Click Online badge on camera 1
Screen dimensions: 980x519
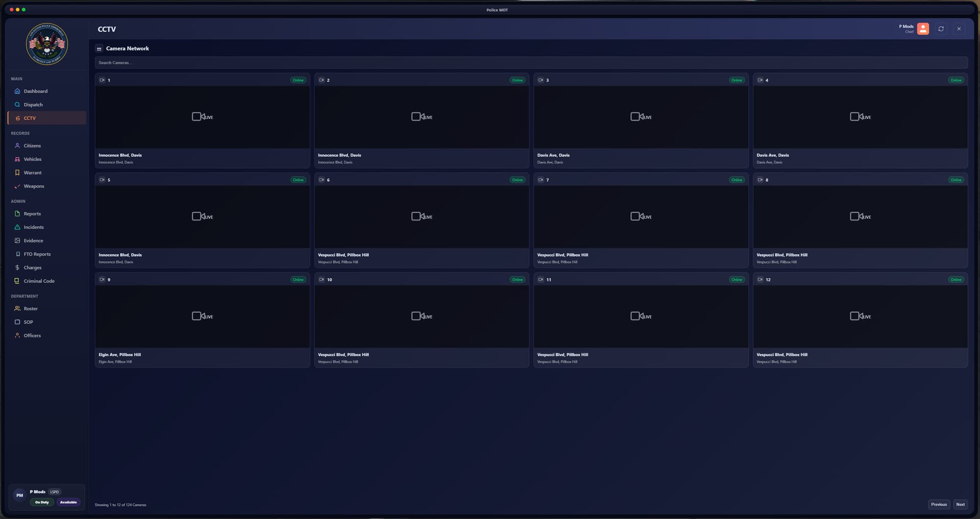298,80
